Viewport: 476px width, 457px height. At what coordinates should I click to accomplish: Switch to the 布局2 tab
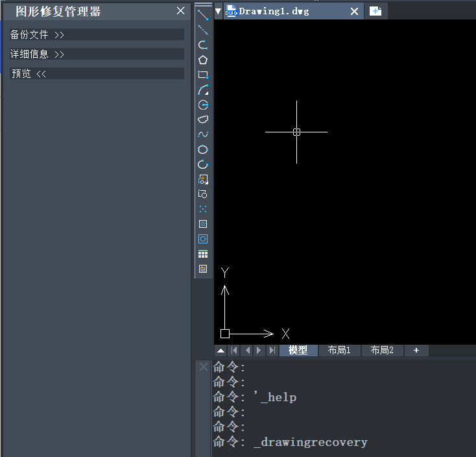tap(382, 351)
